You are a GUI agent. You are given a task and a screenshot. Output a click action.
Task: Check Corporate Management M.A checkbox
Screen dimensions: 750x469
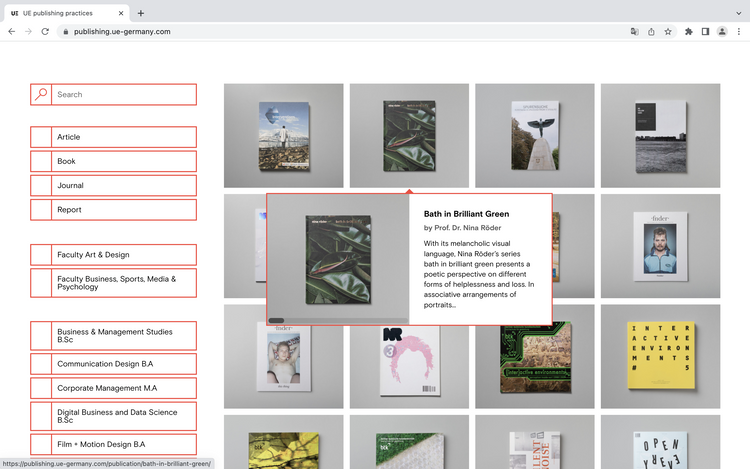pyautogui.click(x=41, y=388)
